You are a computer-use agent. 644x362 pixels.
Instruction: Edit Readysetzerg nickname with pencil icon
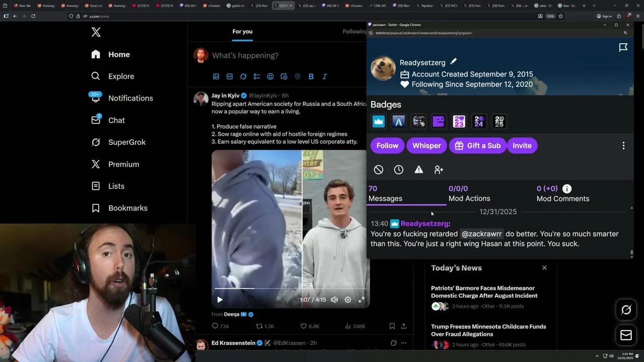point(453,61)
